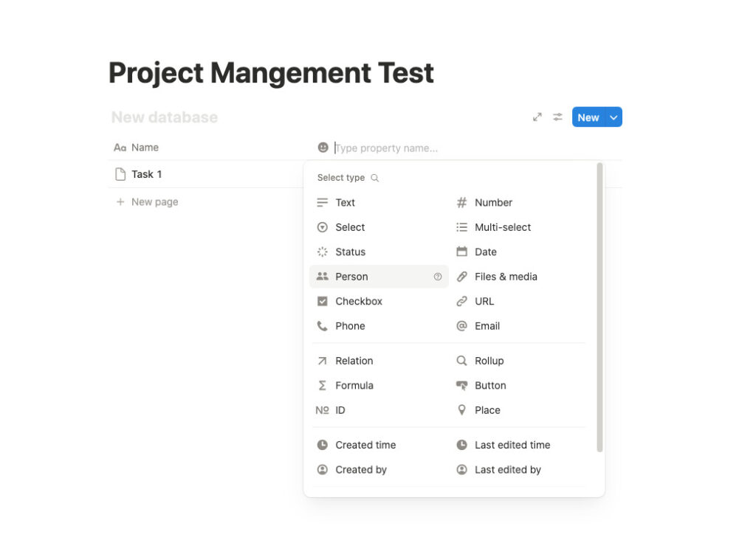The width and height of the screenshot is (756, 540).
Task: Choose the Checkbox property type
Action: 359,301
